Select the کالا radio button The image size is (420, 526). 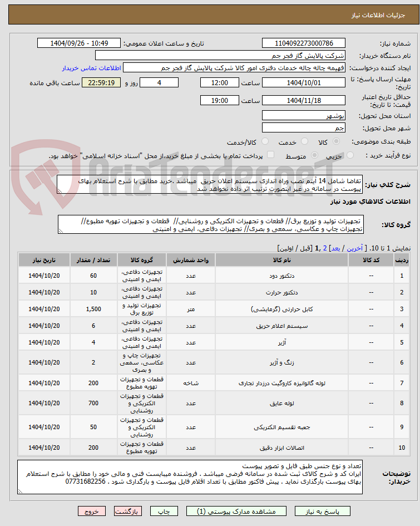tap(336, 141)
